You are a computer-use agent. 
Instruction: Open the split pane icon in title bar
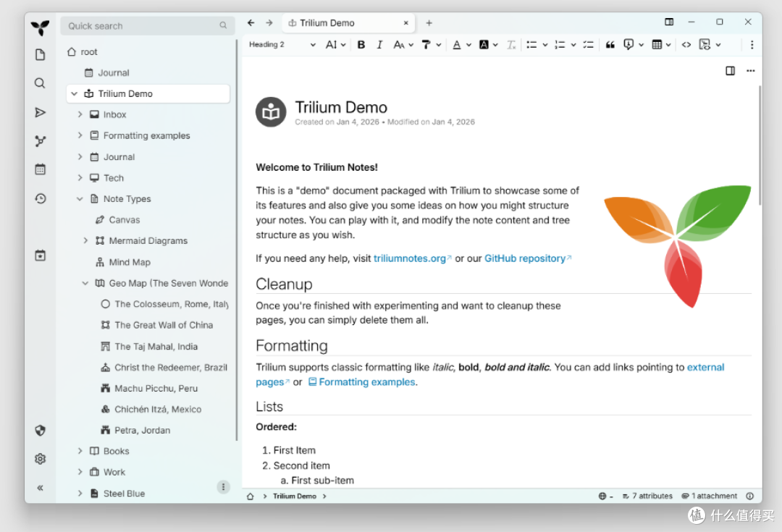click(x=669, y=22)
